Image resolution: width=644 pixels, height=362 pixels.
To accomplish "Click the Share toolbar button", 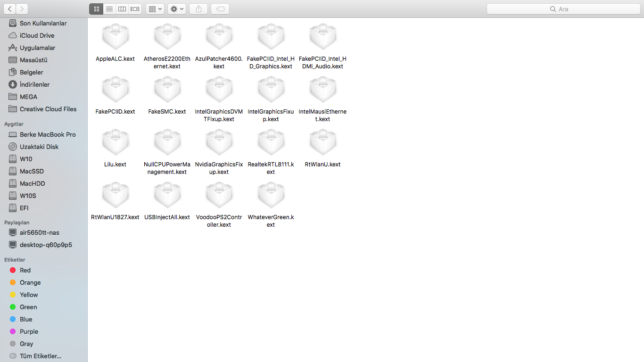I will tap(198, 9).
